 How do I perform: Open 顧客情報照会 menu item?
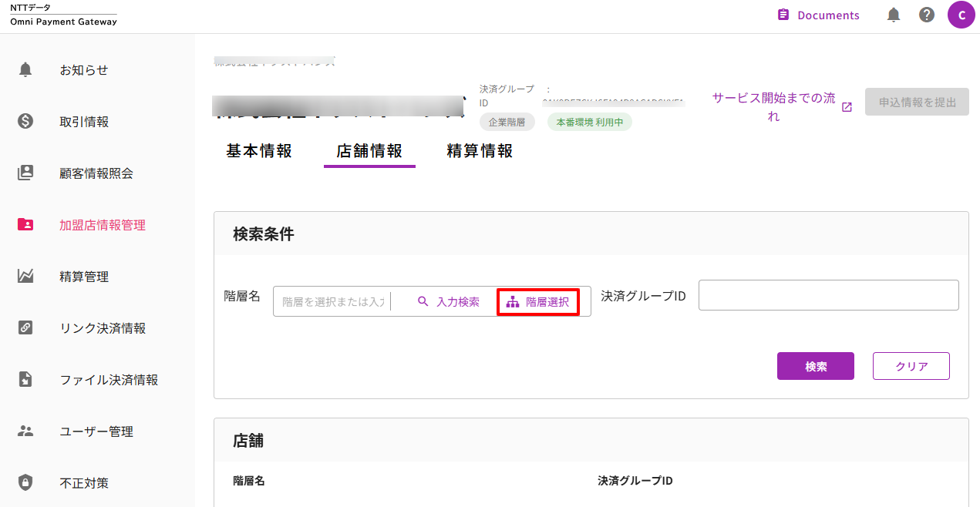coord(97,173)
